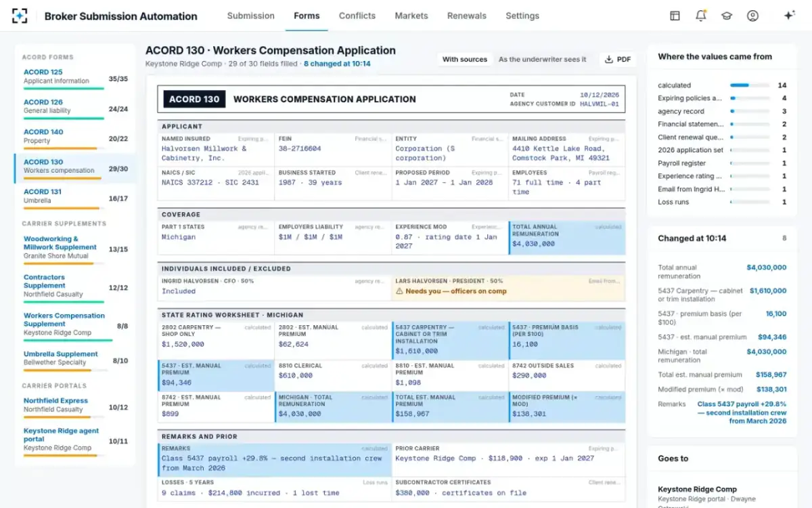Click the Total Annual Remuneration form cell
This screenshot has height=508, width=812.
(567, 238)
